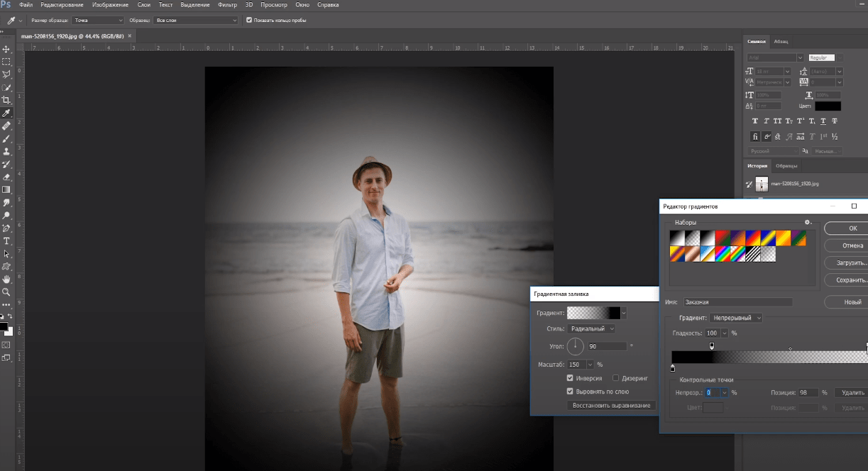868x471 pixels.
Task: Enable the Дизеринг checkbox
Action: (616, 378)
